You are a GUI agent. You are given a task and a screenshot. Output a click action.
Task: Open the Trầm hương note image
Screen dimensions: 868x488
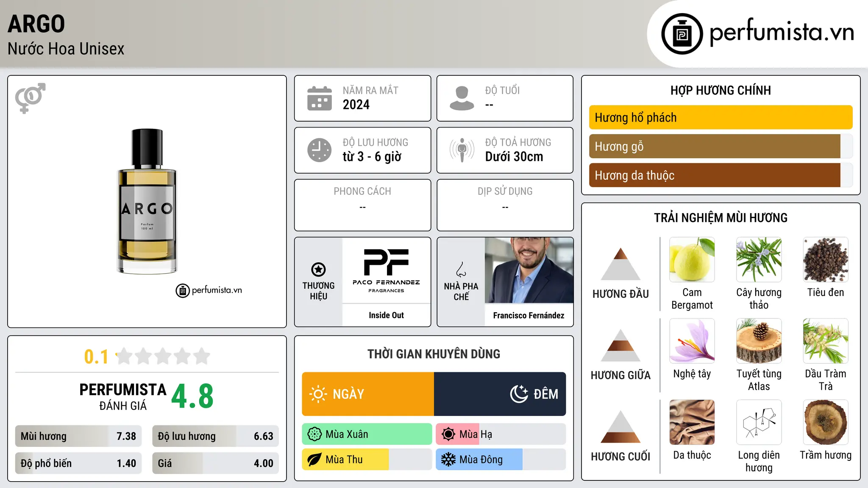point(826,422)
